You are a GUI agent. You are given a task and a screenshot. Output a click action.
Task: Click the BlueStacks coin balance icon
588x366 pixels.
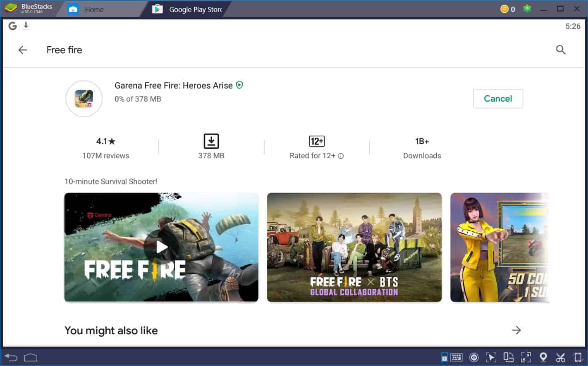click(504, 9)
